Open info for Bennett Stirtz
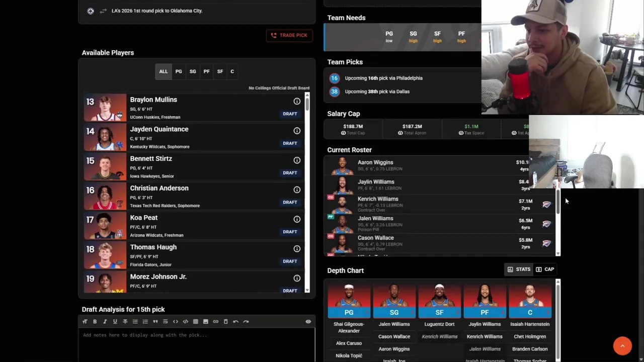644x362 pixels. [297, 160]
